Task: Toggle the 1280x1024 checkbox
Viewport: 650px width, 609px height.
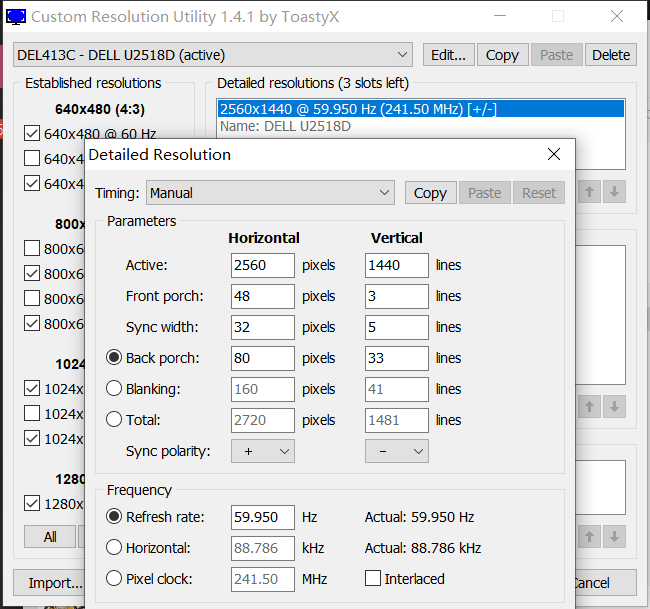Action: pos(32,503)
